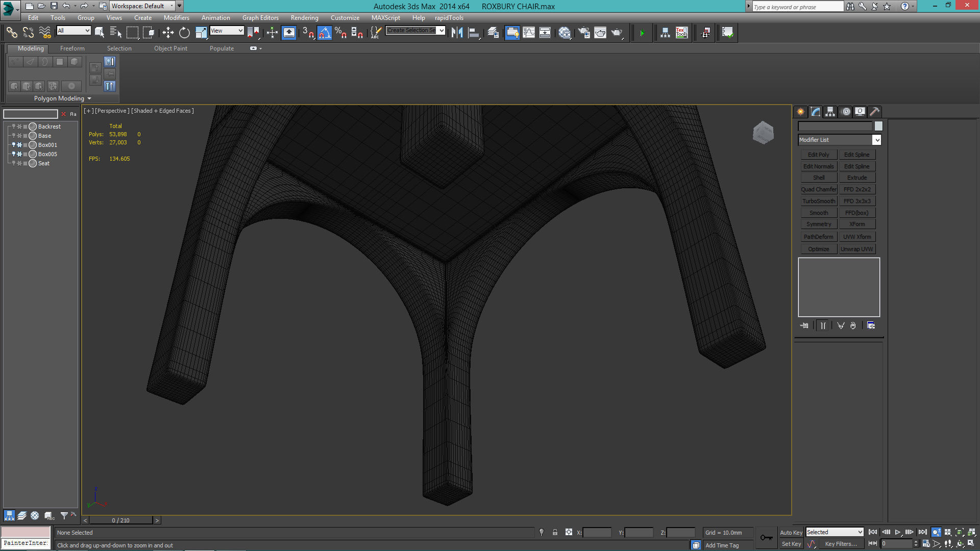Open the TexTools icon
Viewport: 980px width, 551px height.
pyautogui.click(x=681, y=33)
